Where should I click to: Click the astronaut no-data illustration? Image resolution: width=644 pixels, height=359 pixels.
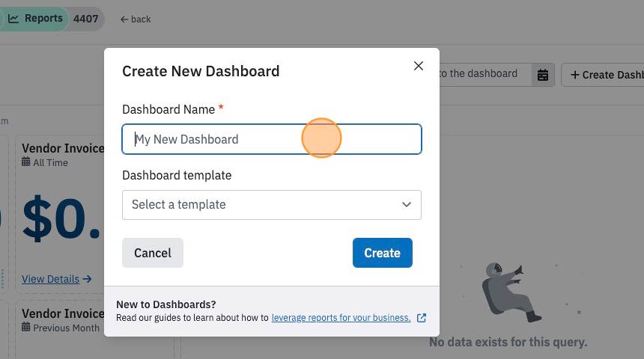tap(511, 292)
